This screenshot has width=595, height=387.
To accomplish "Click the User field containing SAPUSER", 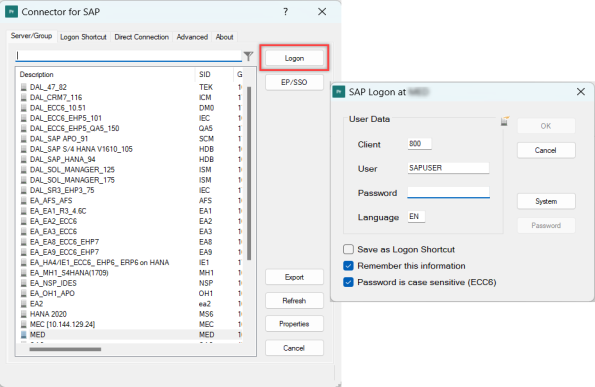I will (448, 168).
